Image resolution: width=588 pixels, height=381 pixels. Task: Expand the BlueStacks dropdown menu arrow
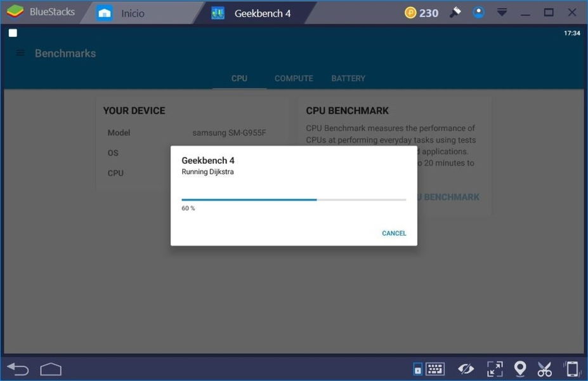502,13
